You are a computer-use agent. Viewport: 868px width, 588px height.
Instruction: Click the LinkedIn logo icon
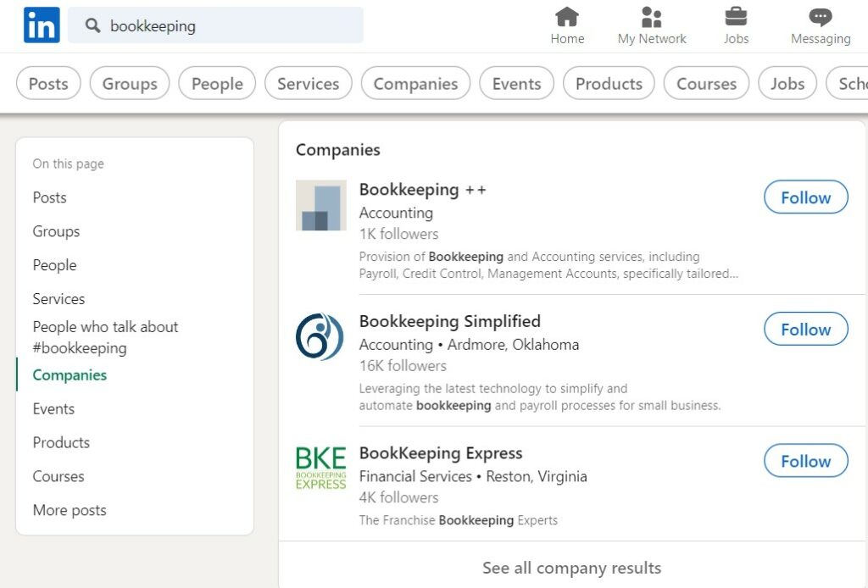[42, 25]
